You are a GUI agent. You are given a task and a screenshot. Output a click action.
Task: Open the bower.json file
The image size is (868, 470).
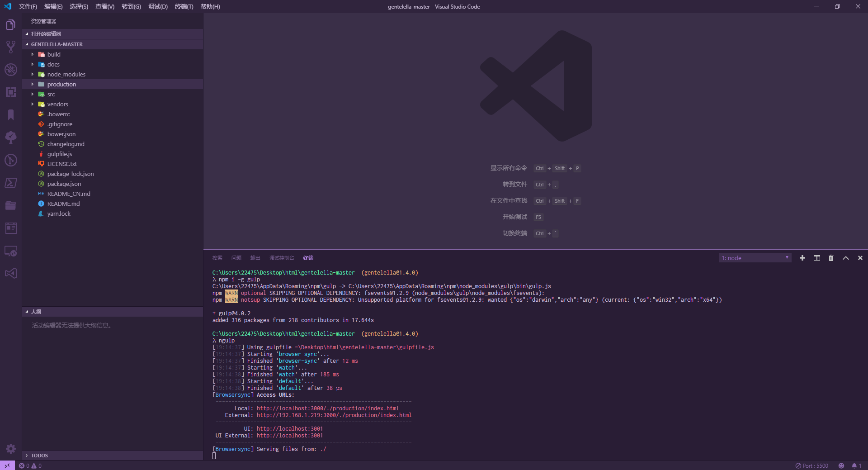(113, 134)
